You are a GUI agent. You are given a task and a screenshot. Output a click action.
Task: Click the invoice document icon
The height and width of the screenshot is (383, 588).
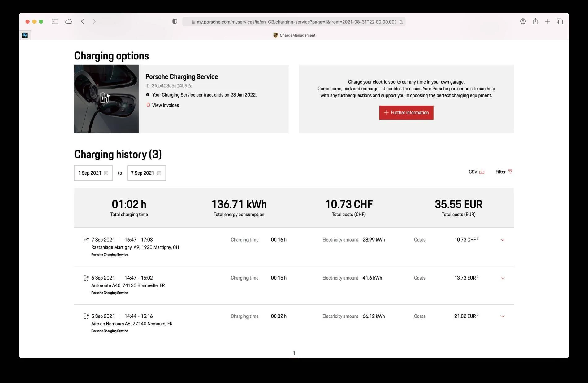point(148,105)
